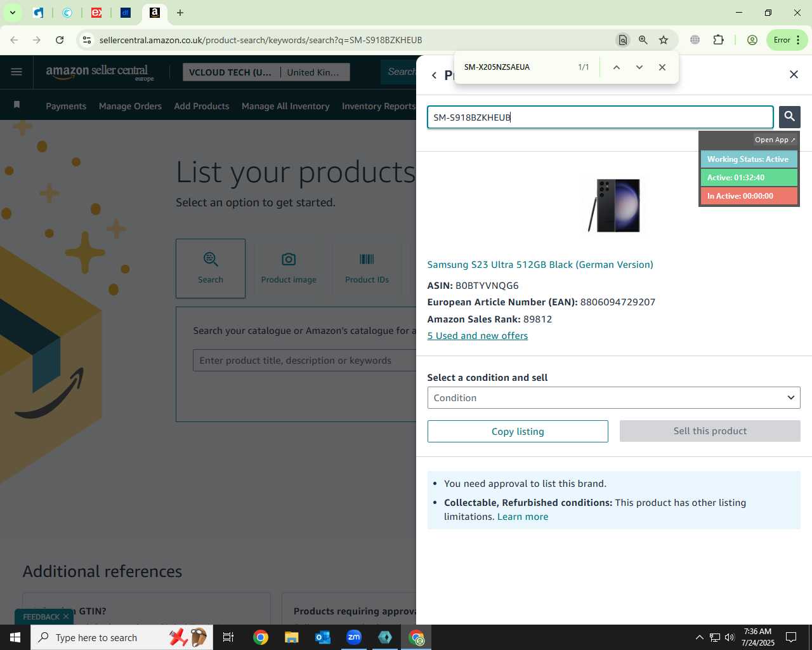Open the Payments menu
Image resolution: width=812 pixels, height=650 pixels.
66,106
